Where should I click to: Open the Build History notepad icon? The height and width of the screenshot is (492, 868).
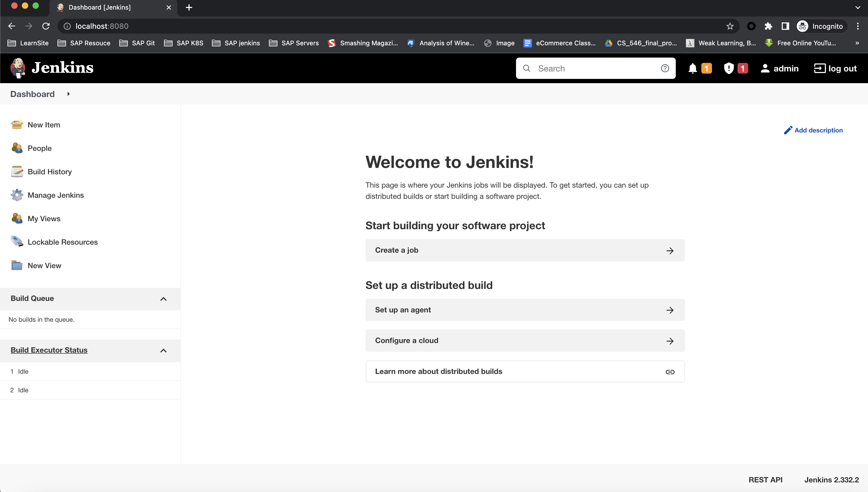17,172
